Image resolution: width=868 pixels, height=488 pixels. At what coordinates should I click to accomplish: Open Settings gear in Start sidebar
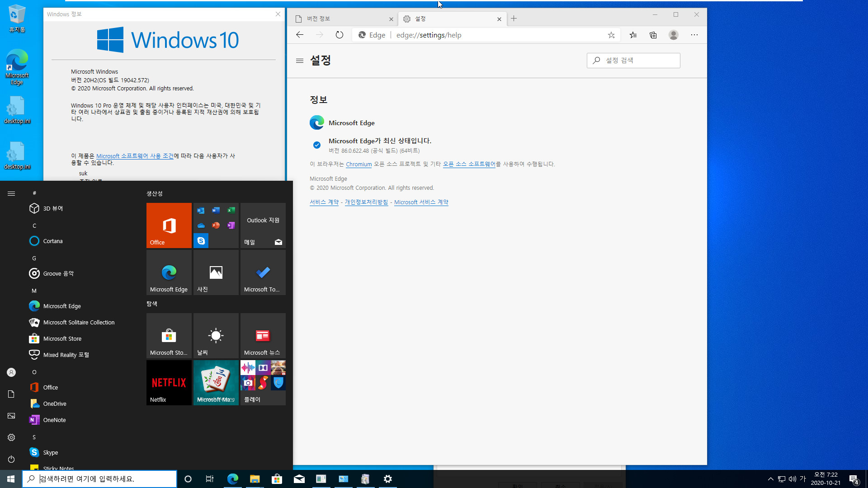pos(11,437)
